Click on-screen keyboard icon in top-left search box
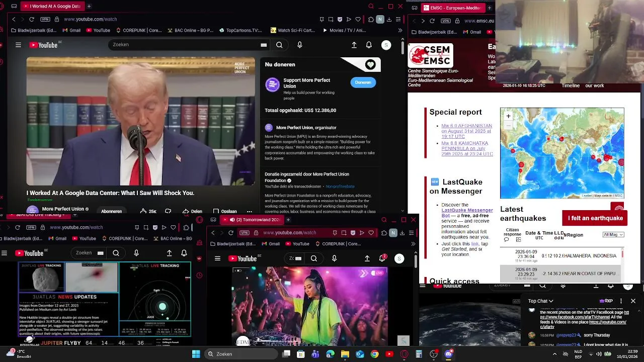Image resolution: width=644 pixels, height=362 pixels. (263, 45)
